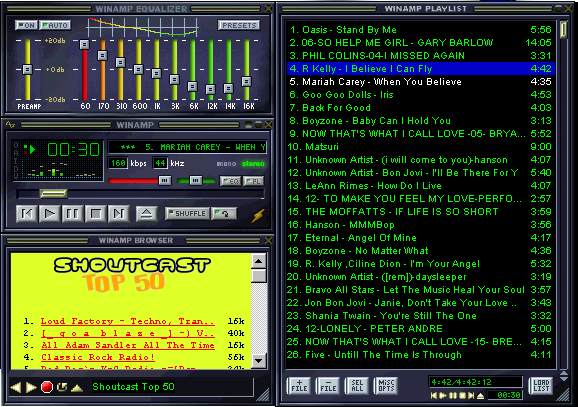Click the browser forward arrow
This screenshot has width=578, height=407.
click(x=31, y=387)
